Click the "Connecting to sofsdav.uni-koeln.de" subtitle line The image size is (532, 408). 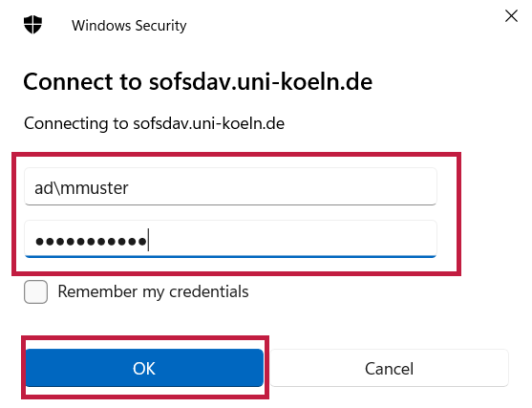pos(154,123)
